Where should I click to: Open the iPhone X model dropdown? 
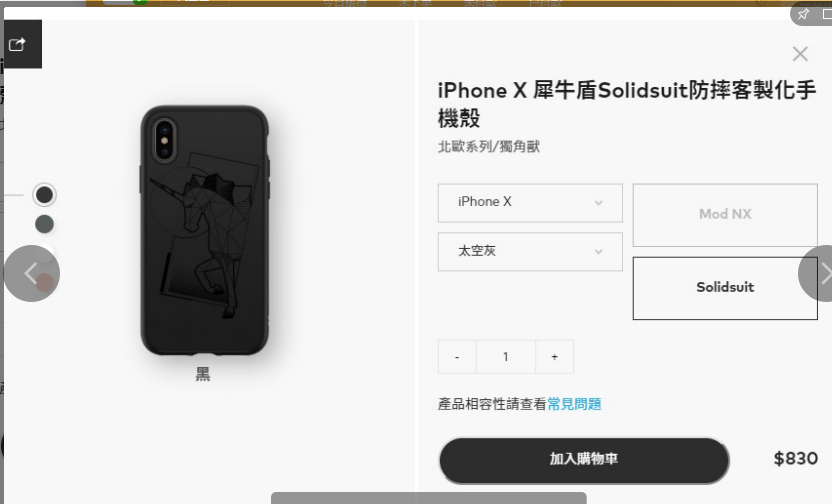pos(530,203)
